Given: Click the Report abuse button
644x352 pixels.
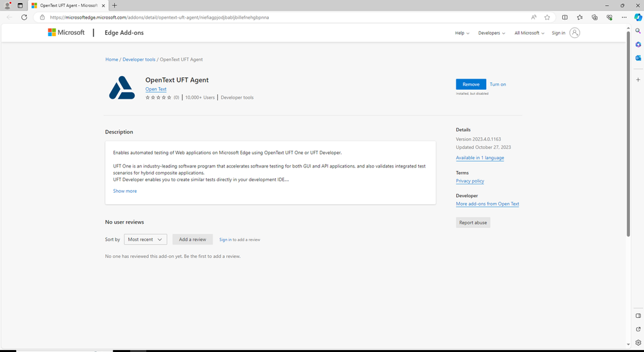Looking at the screenshot, I should [473, 222].
